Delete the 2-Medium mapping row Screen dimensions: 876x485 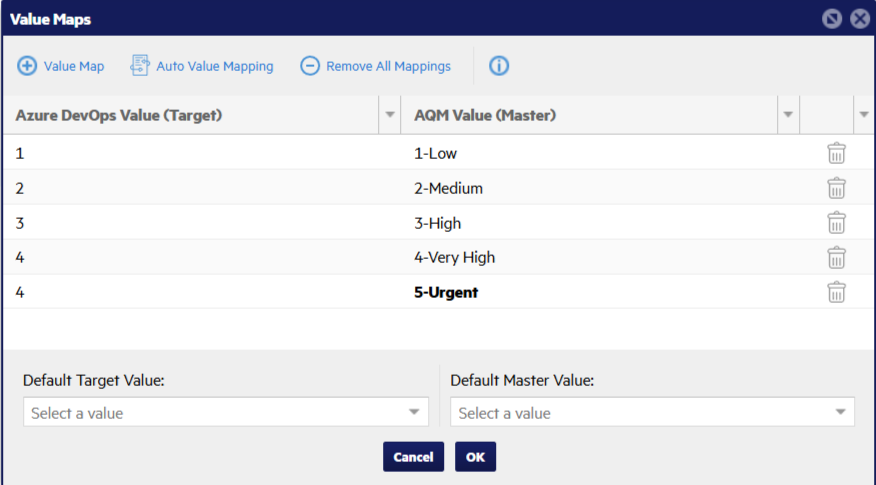tap(836, 188)
